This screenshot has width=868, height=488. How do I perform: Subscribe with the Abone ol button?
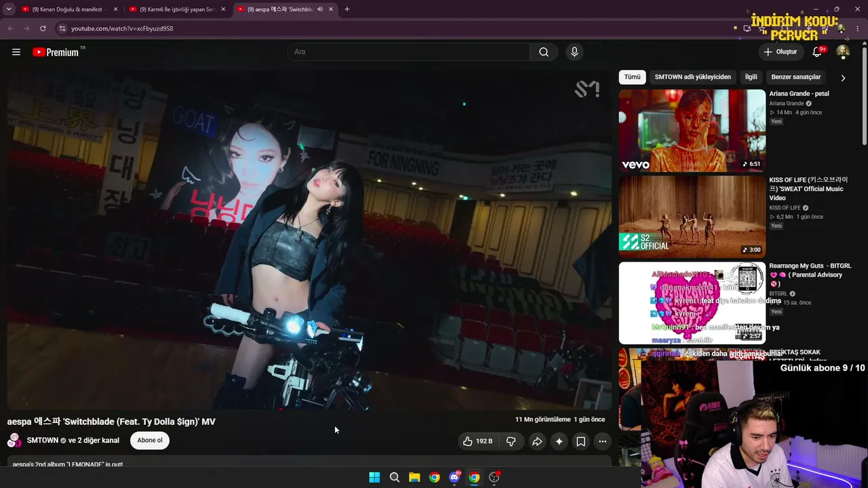tap(150, 441)
